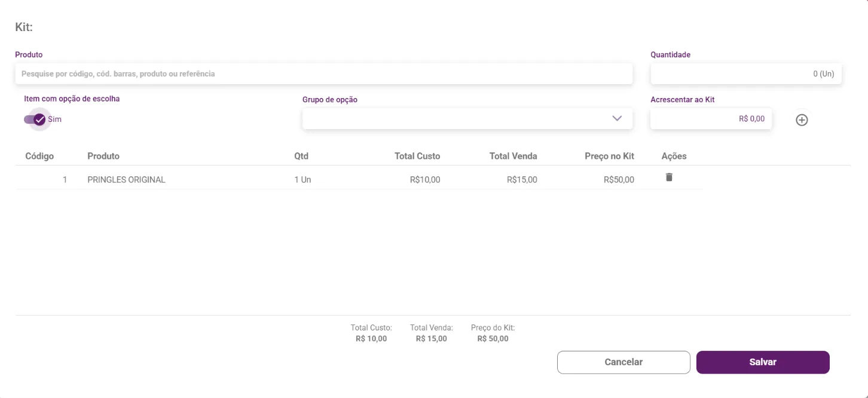Click code '1' in the Pringles row
The height and width of the screenshot is (398, 868).
pyautogui.click(x=65, y=179)
